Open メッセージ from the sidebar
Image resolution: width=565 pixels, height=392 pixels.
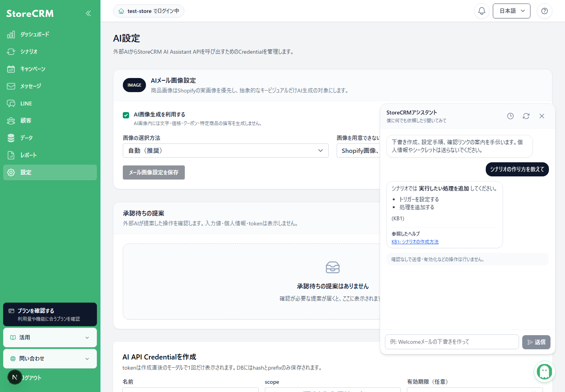click(50, 86)
